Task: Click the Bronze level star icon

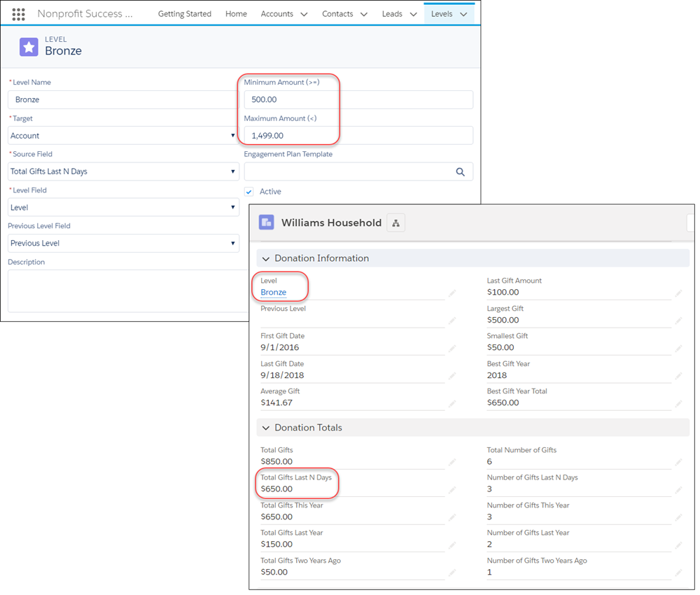Action: tap(29, 47)
